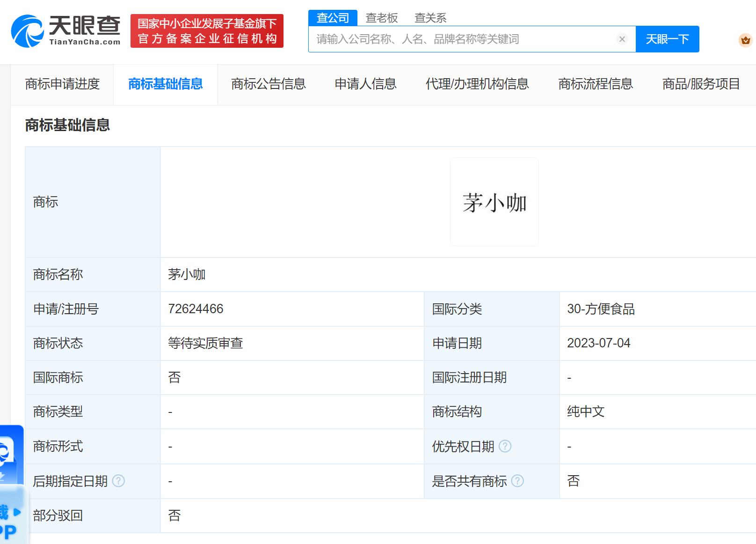Go to 商标公告信息 tab

pyautogui.click(x=268, y=84)
